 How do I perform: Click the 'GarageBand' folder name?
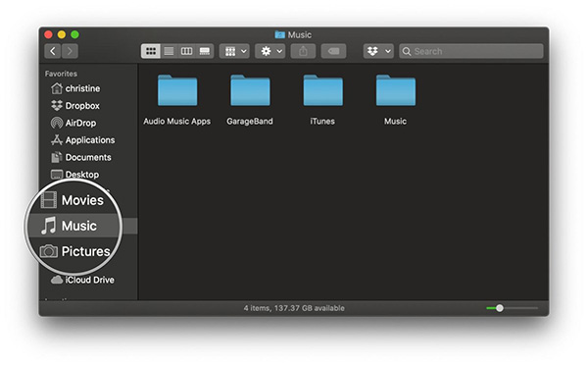250,122
